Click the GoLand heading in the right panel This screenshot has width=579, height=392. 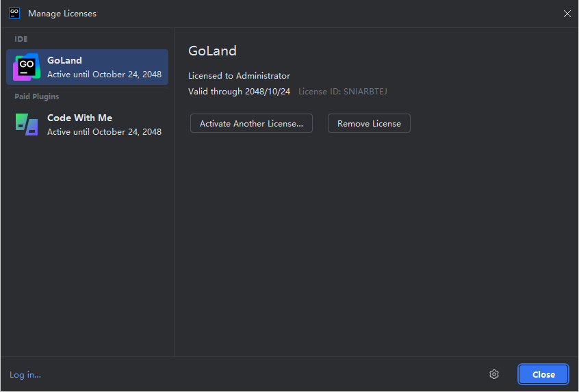pos(212,51)
